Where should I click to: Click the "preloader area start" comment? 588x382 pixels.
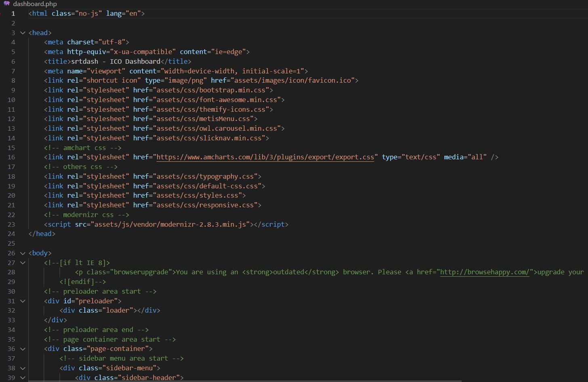100,291
